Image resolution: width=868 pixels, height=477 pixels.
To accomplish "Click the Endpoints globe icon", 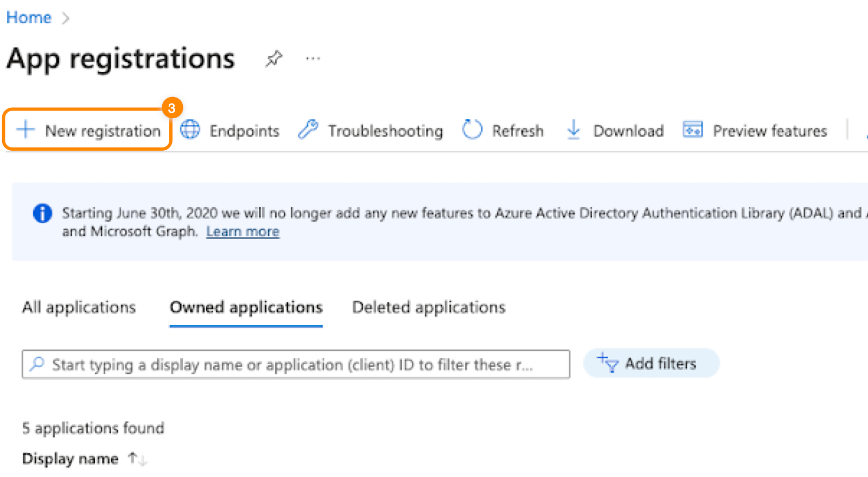I will tap(190, 130).
